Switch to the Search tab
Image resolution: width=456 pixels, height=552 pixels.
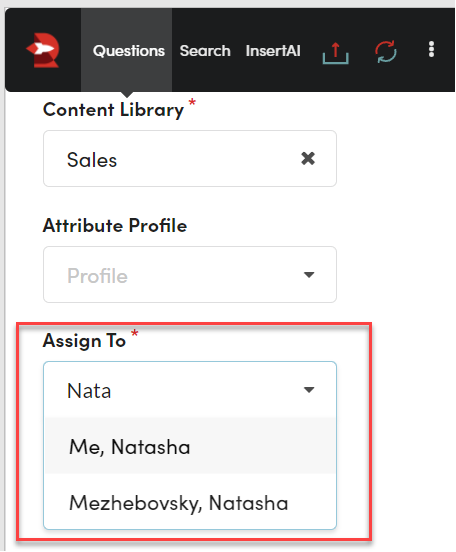tap(205, 51)
